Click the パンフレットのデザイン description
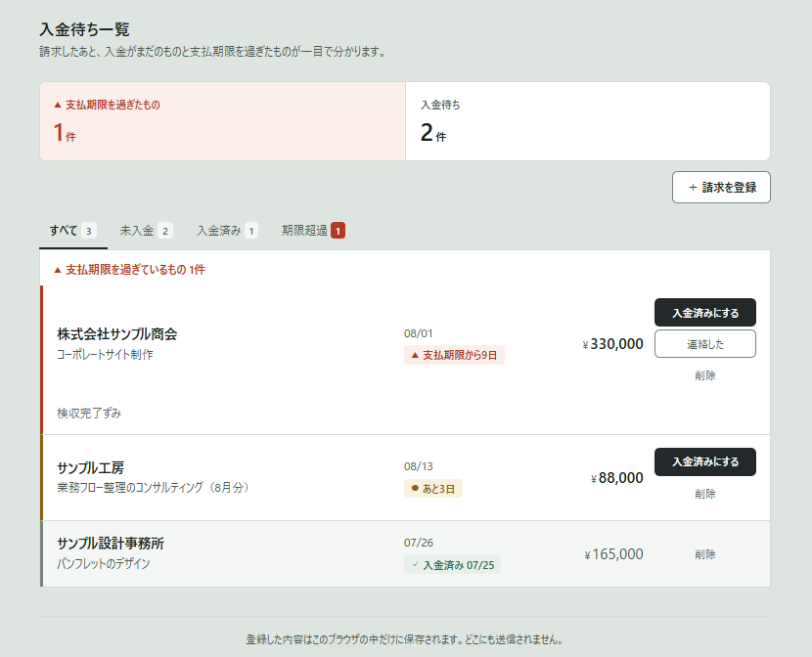The height and width of the screenshot is (657, 812). point(103,564)
